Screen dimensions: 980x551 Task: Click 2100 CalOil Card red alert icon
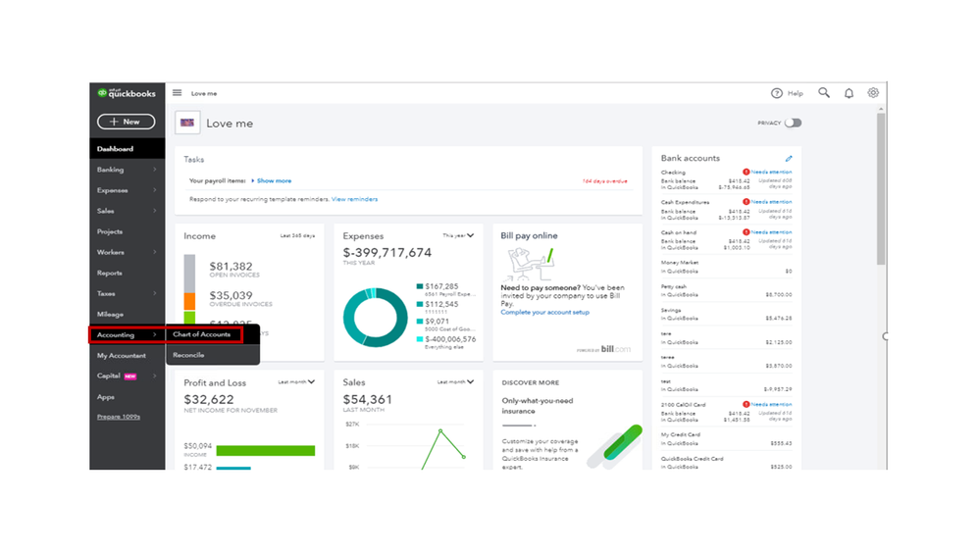(x=746, y=404)
